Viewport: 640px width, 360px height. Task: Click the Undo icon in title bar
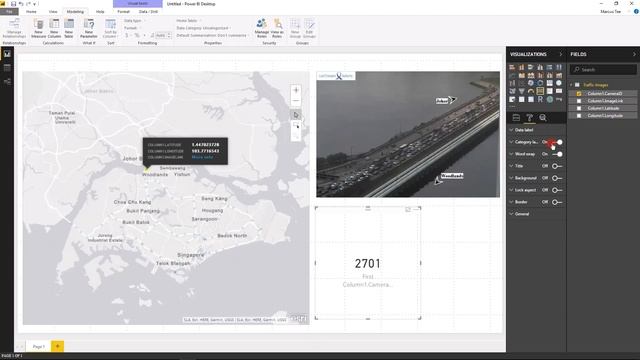(x=21, y=4)
